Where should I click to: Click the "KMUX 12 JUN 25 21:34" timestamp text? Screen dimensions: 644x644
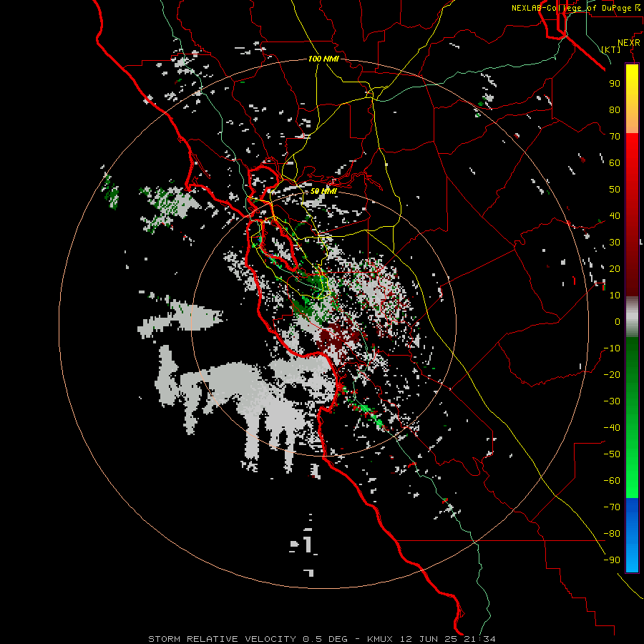pos(431,639)
